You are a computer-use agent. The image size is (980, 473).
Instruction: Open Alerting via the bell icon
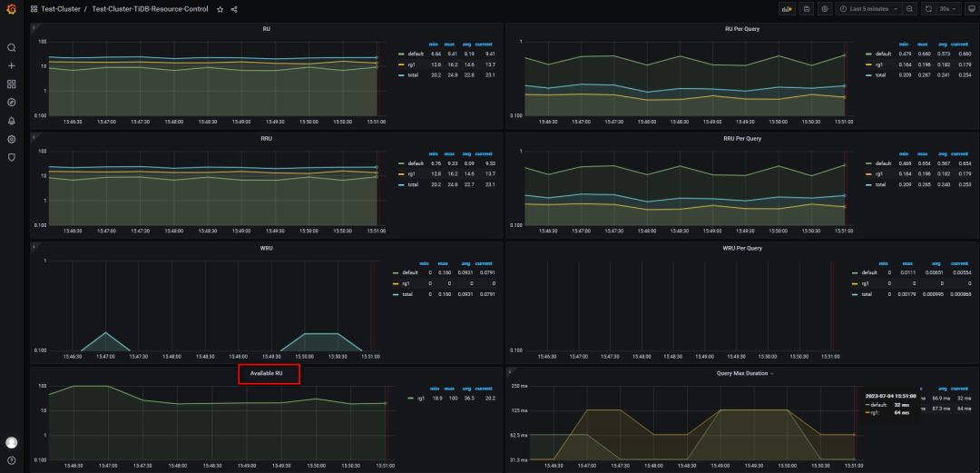click(x=11, y=121)
